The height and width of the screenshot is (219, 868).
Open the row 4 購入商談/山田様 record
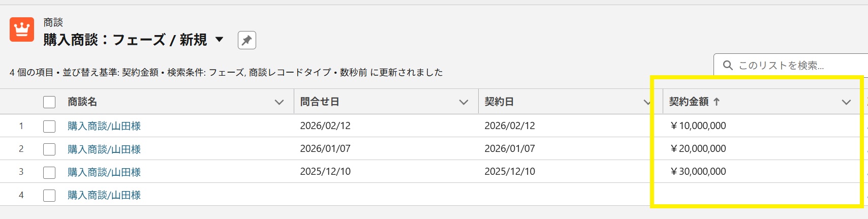(104, 195)
